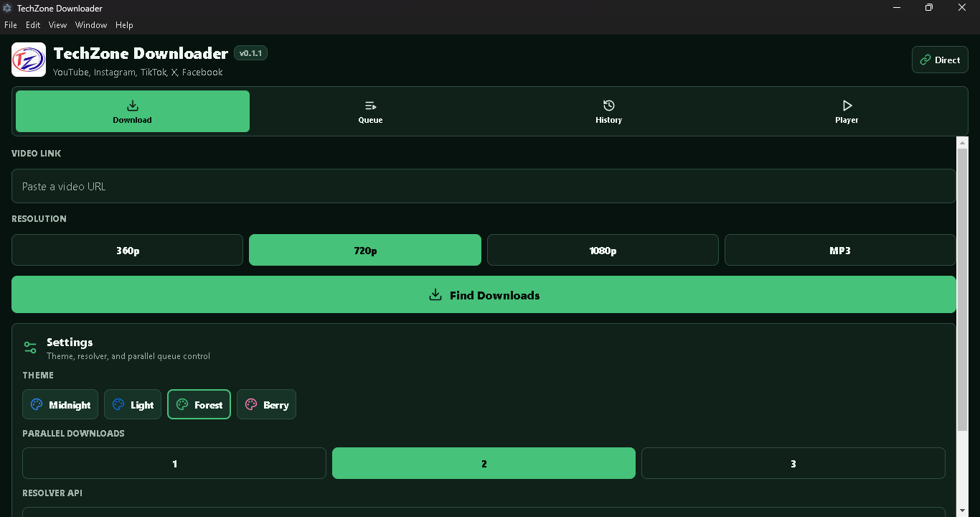The height and width of the screenshot is (517, 980).
Task: Click the palette icon on Midnight theme
Action: pyautogui.click(x=37, y=405)
